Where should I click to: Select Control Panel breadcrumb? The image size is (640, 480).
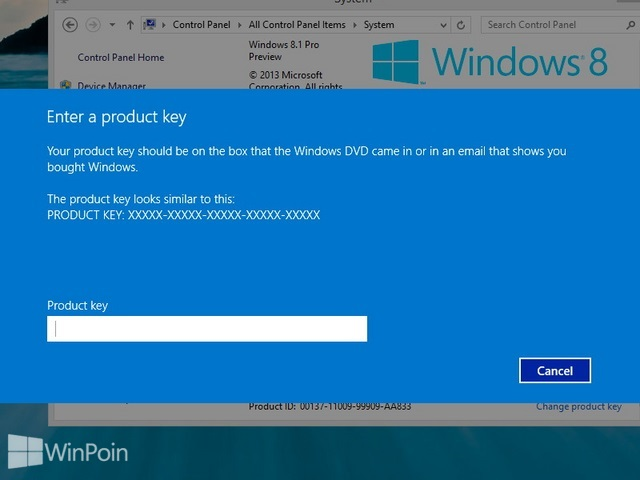pos(202,25)
